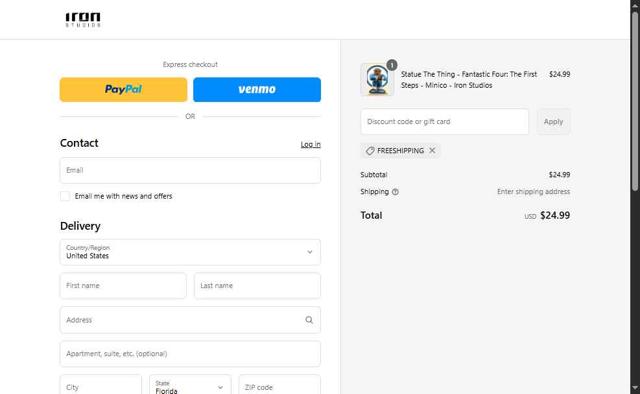The height and width of the screenshot is (394, 640).
Task: Click the 'Enter shipping address' text
Action: click(533, 191)
